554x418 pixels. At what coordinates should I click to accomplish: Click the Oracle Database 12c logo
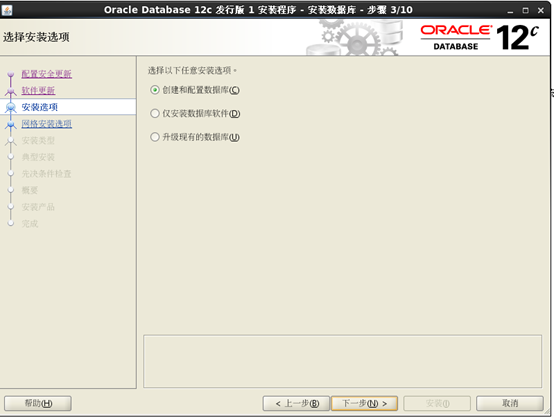pyautogui.click(x=479, y=37)
